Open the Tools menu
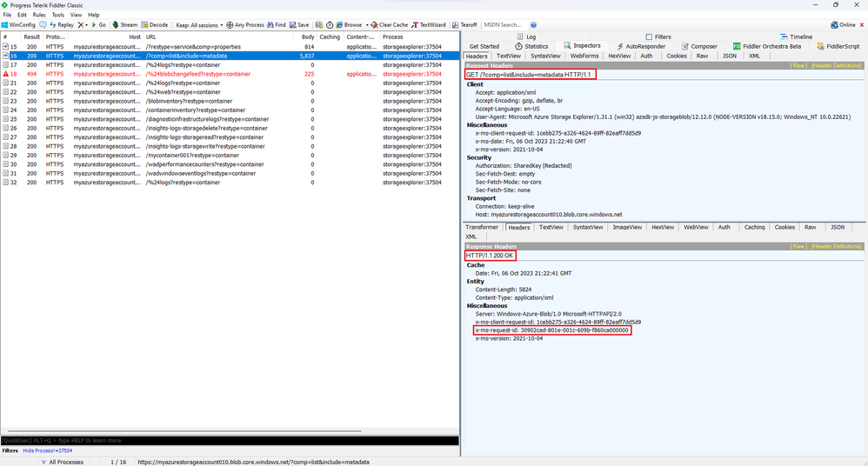This screenshot has height=466, width=868. point(58,15)
